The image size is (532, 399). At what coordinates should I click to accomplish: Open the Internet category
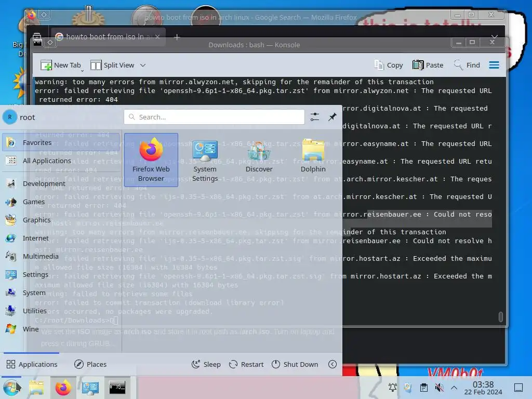pyautogui.click(x=60, y=238)
